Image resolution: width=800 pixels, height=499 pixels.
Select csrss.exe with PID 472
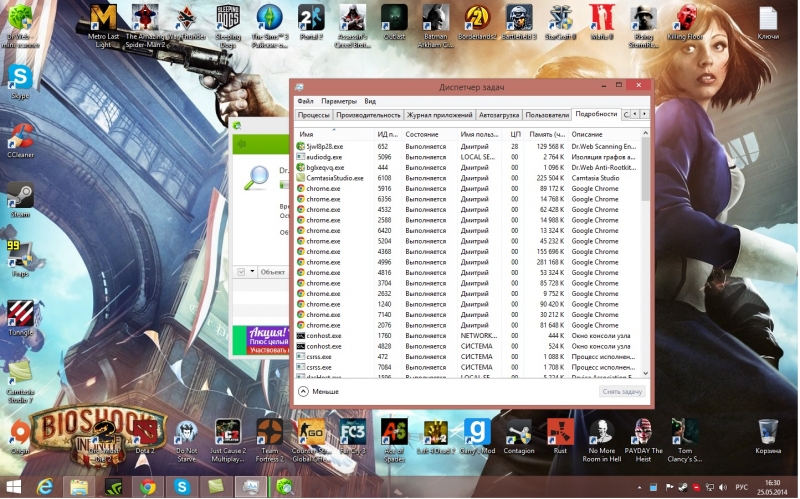(x=467, y=357)
